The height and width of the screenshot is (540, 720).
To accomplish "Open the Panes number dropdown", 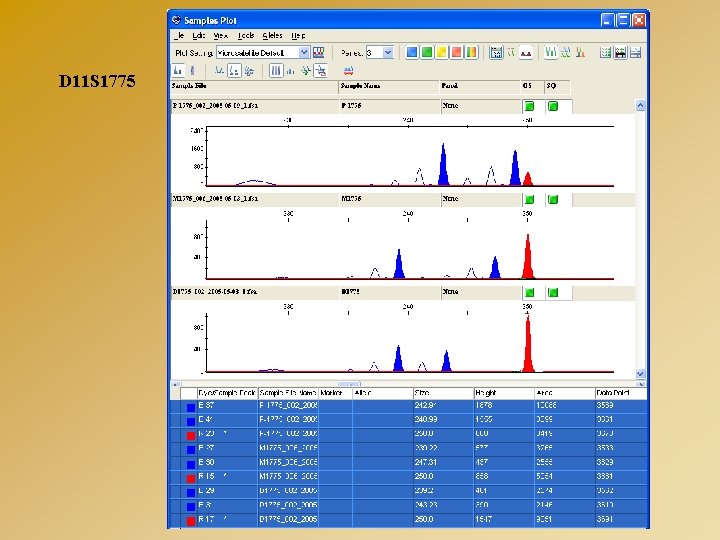I will 388,53.
